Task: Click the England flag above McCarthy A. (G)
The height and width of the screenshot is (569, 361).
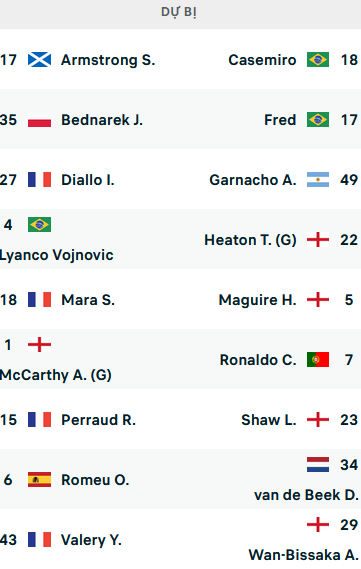Action: tap(39, 345)
